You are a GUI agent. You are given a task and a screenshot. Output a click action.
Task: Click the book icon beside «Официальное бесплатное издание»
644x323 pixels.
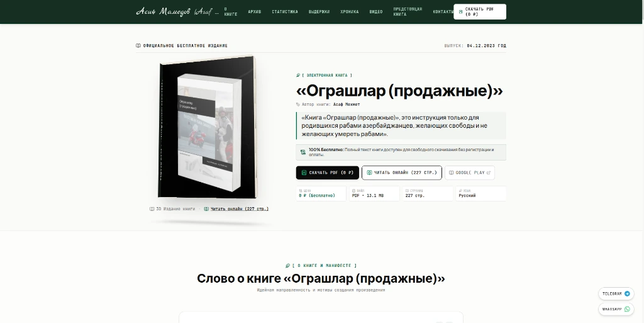click(x=138, y=45)
